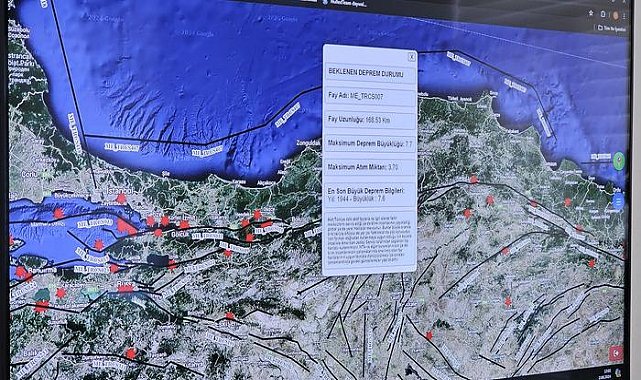Click the Fay Adı ME_TRCS007 field
Image resolution: width=641 pixels, height=380 pixels.
[x=370, y=96]
